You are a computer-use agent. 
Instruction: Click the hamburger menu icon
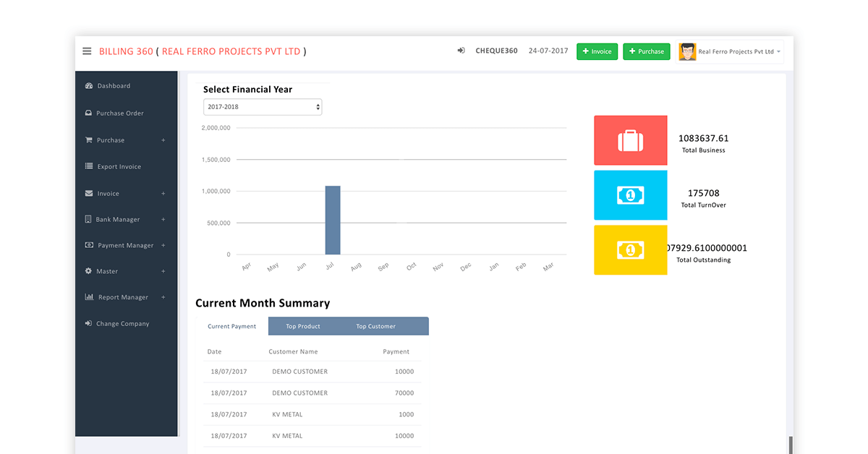87,51
